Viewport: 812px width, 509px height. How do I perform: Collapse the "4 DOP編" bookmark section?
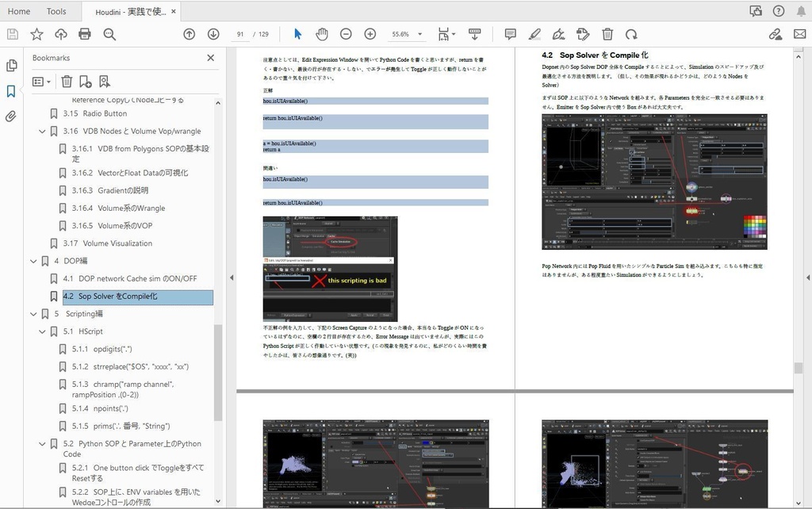[34, 261]
